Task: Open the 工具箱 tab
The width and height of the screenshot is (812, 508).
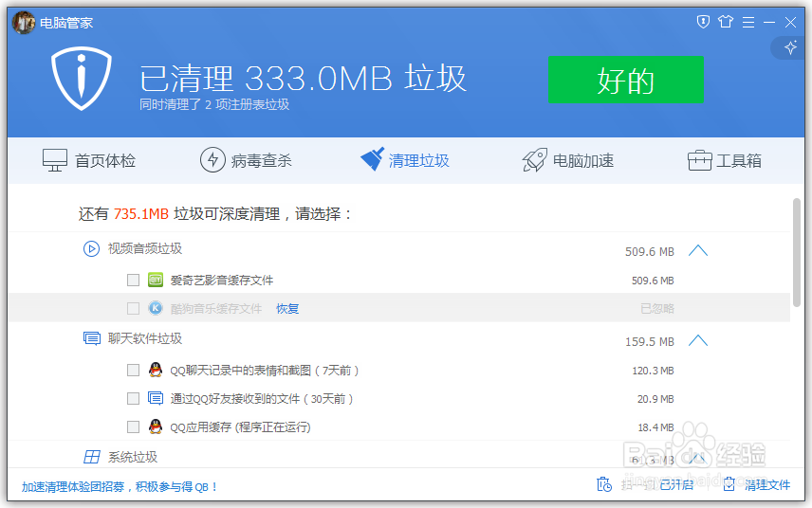Action: point(725,160)
